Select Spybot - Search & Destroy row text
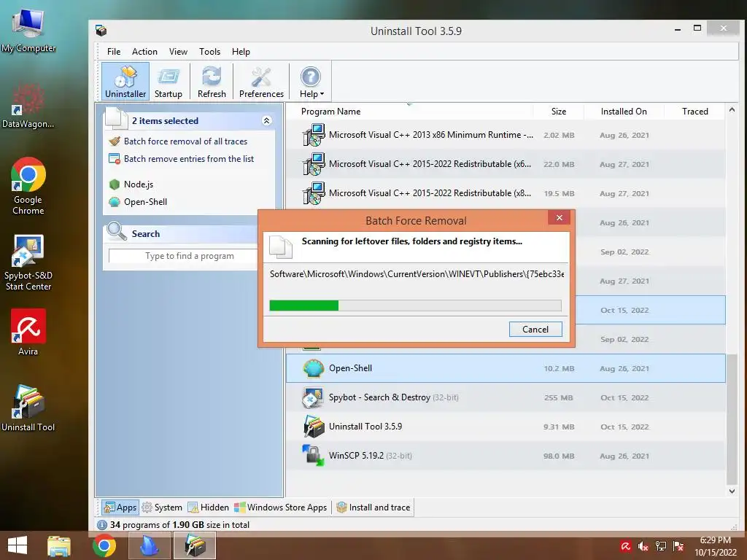 379,397
